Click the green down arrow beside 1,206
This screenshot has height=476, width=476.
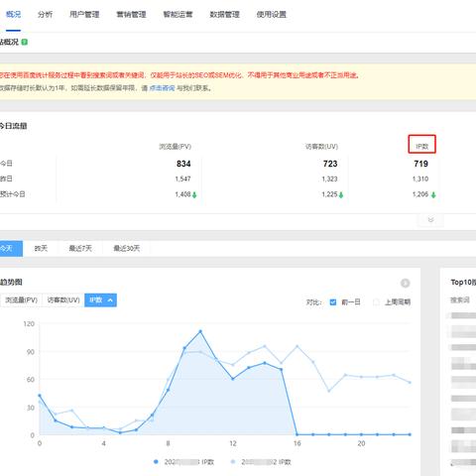pos(433,195)
